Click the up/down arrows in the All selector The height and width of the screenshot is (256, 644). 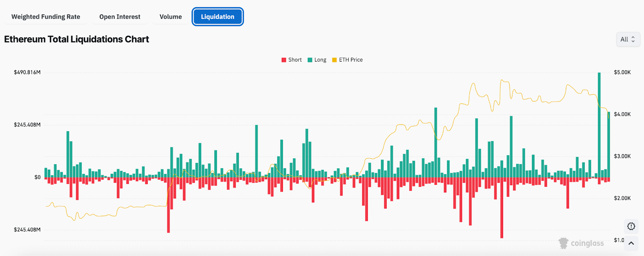click(633, 39)
